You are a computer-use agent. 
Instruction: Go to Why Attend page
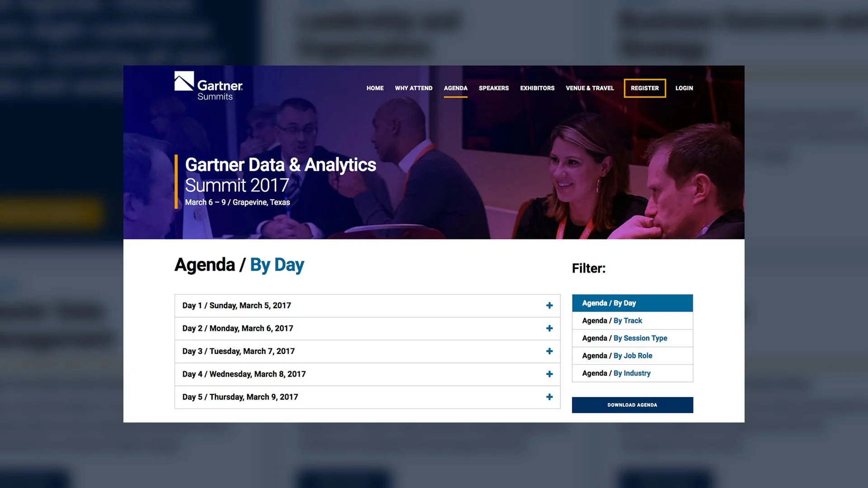coord(413,88)
